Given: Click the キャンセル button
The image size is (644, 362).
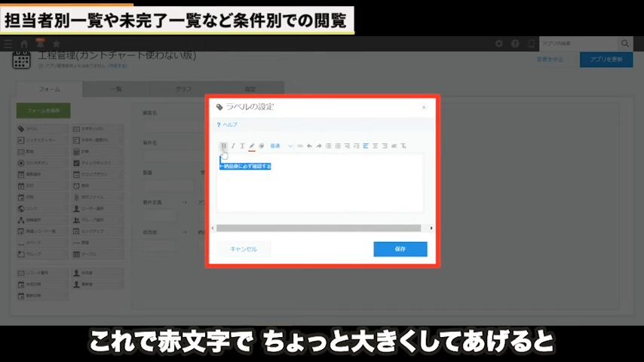Looking at the screenshot, I should [x=244, y=249].
